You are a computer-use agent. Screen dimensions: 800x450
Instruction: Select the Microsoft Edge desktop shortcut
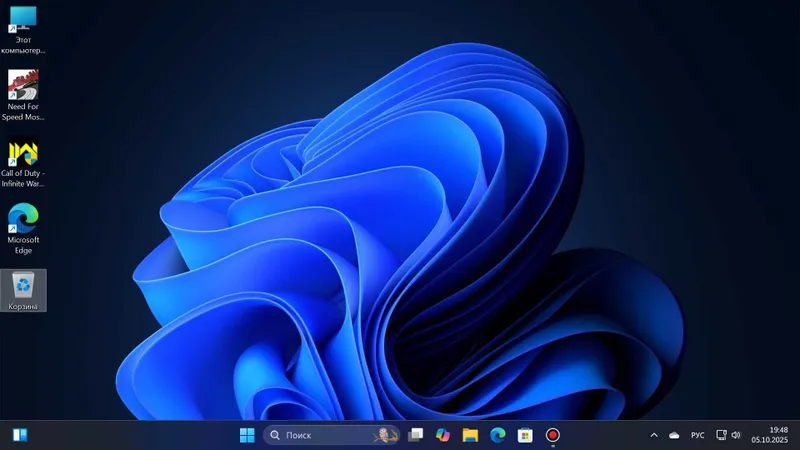click(23, 229)
